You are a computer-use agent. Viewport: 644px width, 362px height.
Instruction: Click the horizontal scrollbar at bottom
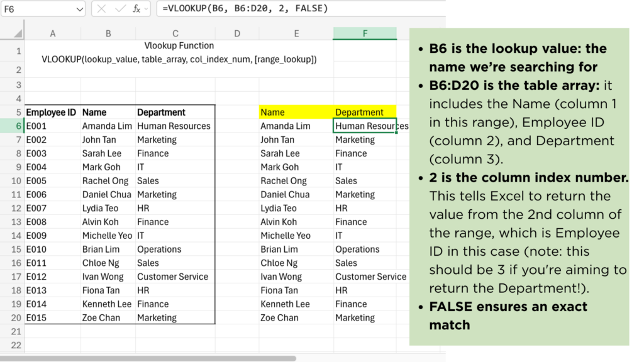tap(148, 358)
